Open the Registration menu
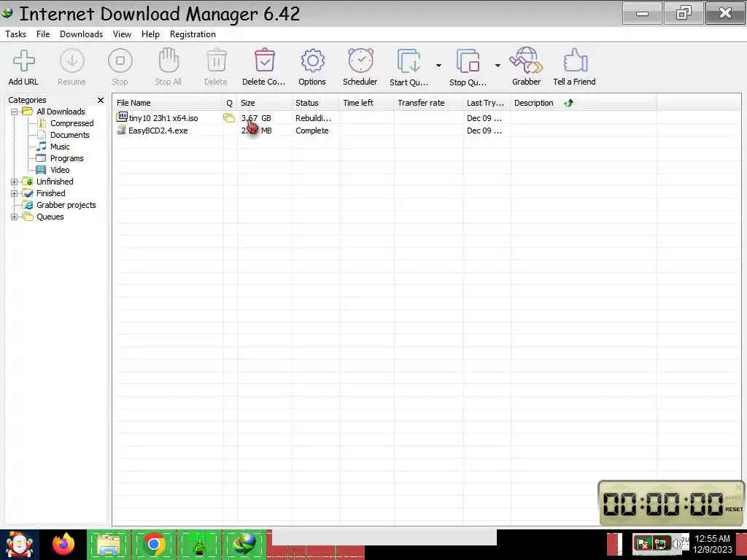Screen dimensions: 747x560 pos(193,34)
